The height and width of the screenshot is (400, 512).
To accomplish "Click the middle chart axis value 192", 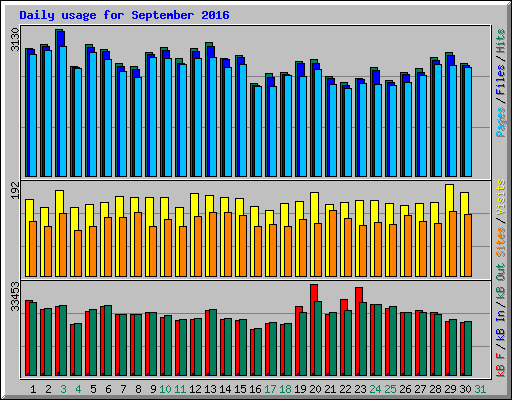I will click(x=15, y=190).
